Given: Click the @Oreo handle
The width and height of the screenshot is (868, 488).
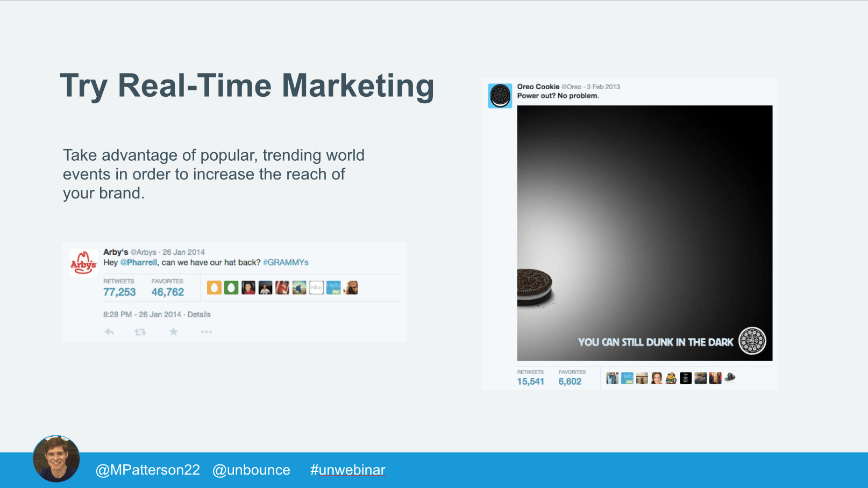Looking at the screenshot, I should coord(571,87).
